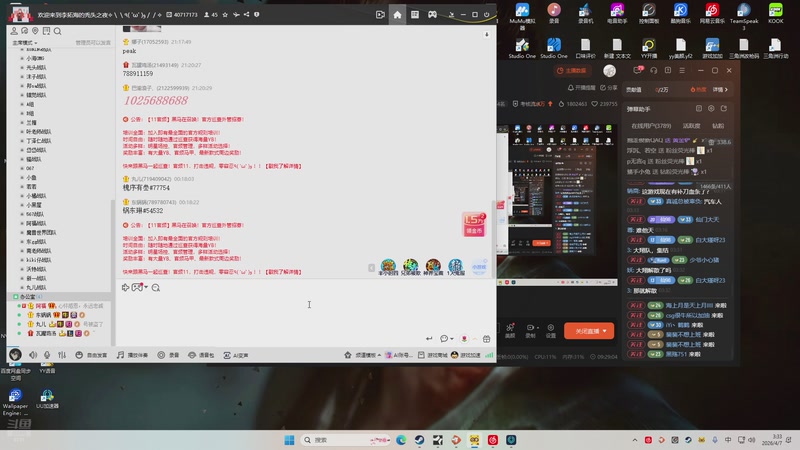Viewport: 800px width, 450px height.
Task: Click the video camera icon in YY header
Action: click(x=380, y=15)
